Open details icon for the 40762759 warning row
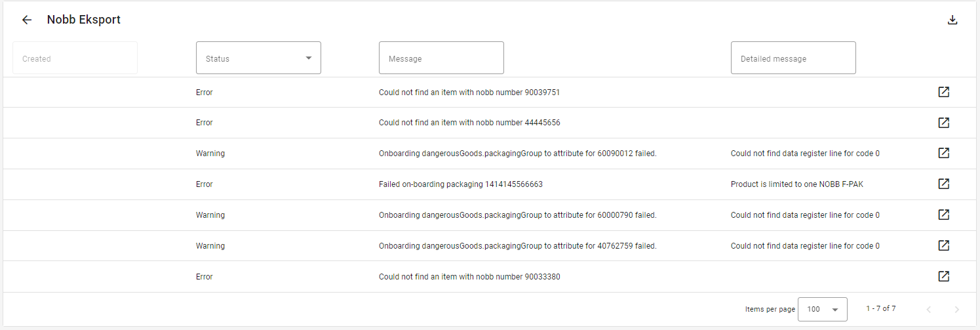The height and width of the screenshot is (330, 980). (x=944, y=245)
